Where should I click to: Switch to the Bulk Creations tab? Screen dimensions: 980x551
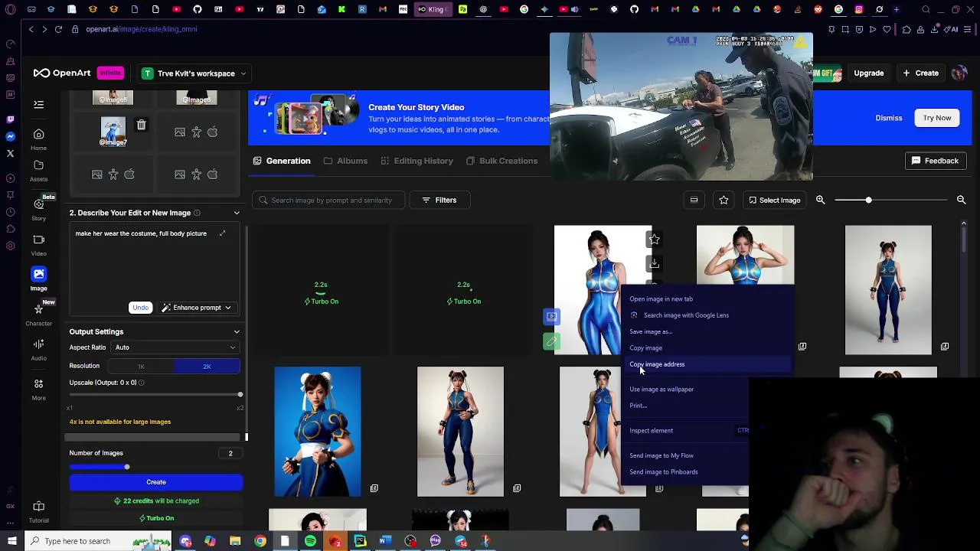click(501, 161)
